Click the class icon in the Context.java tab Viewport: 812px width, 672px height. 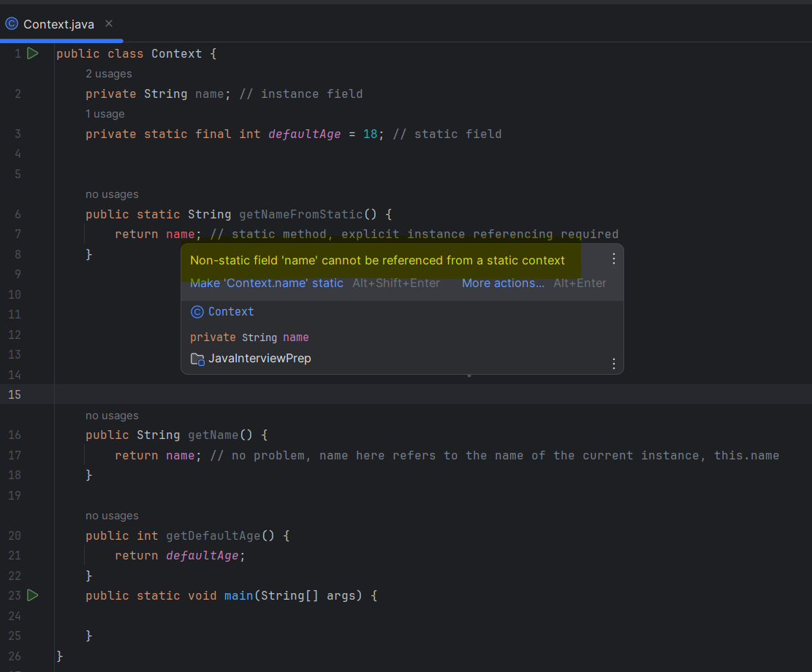click(12, 23)
